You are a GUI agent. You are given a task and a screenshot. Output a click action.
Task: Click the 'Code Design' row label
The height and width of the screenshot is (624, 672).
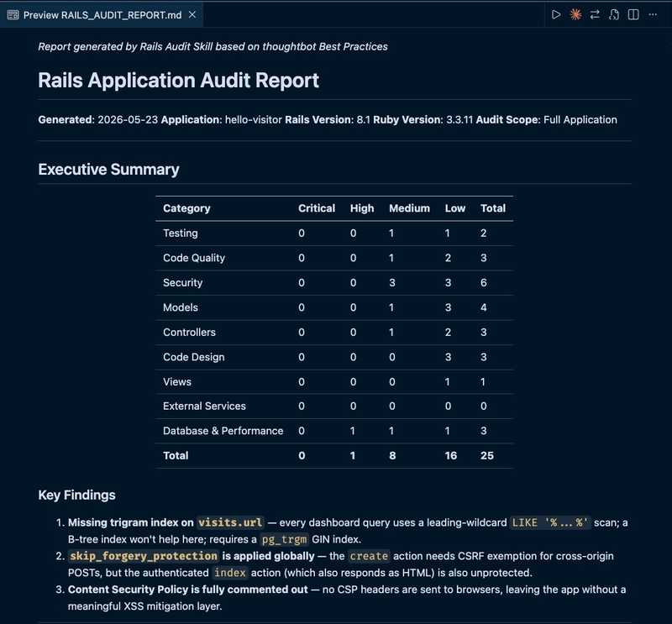click(x=194, y=357)
